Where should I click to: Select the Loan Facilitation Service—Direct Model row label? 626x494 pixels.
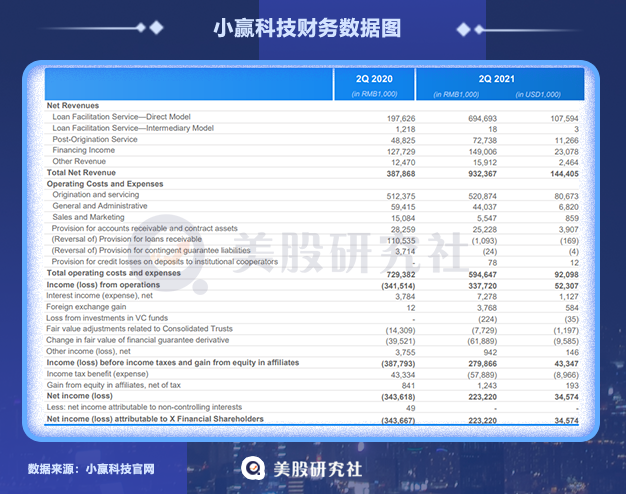point(121,117)
